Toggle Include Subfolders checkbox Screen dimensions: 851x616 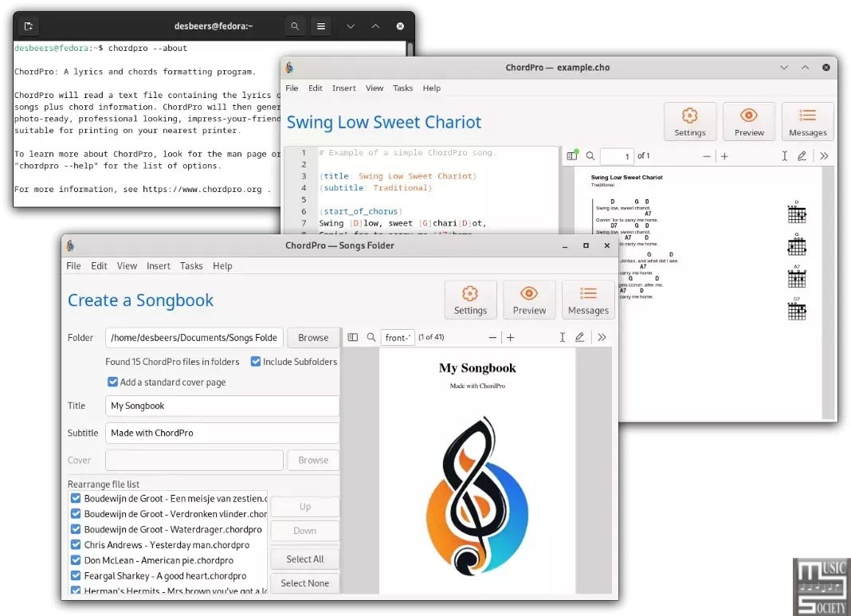tap(256, 362)
